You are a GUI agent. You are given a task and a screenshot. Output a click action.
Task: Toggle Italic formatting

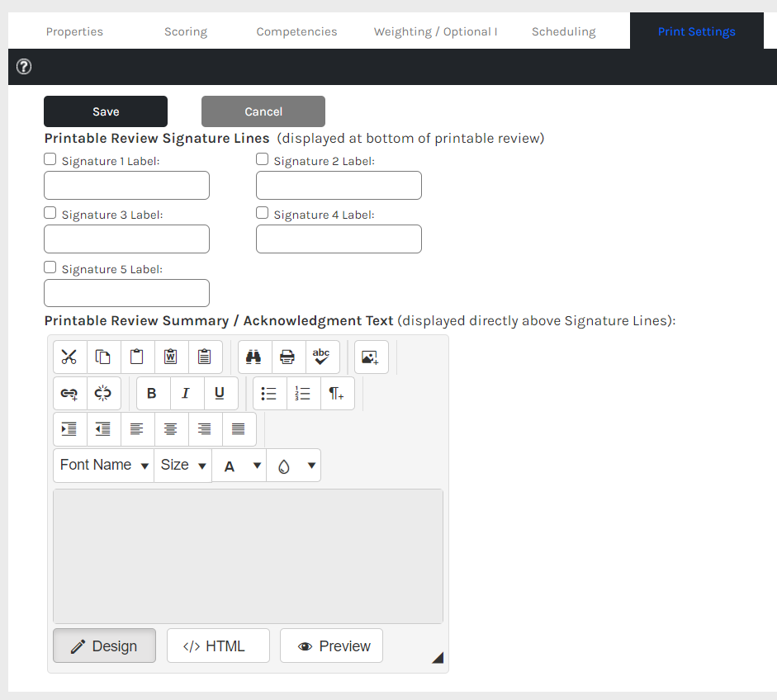187,394
